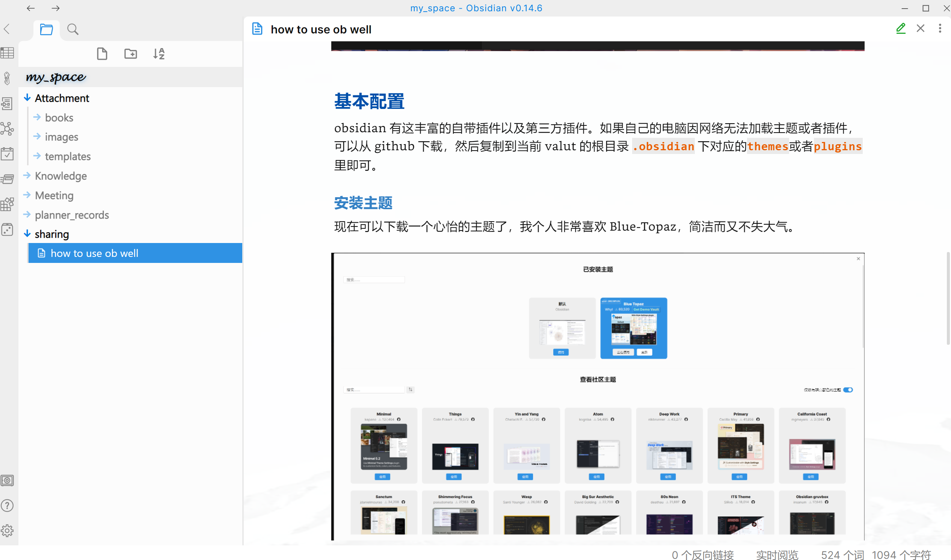Click the table icon in ribbon
This screenshot has height=560, width=951.
(7, 53)
